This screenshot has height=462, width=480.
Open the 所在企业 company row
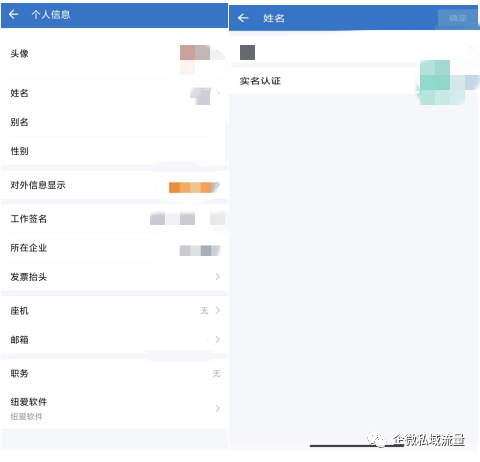click(114, 248)
